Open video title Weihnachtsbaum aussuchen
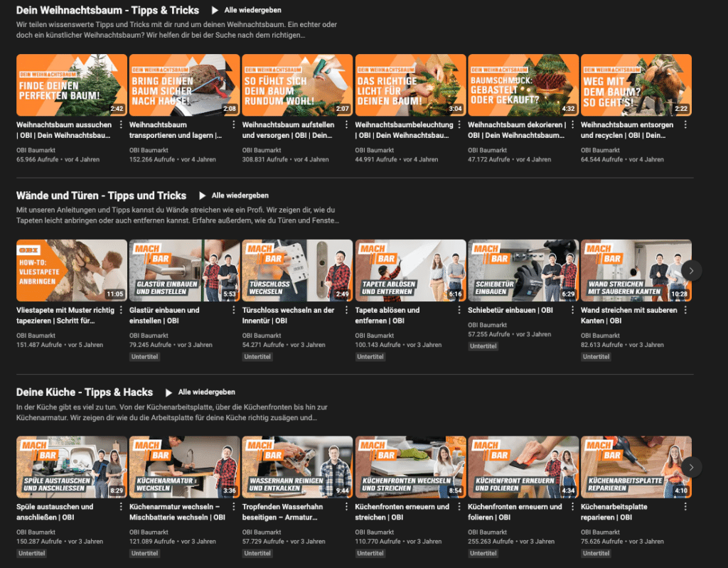The image size is (728, 568). point(65,130)
